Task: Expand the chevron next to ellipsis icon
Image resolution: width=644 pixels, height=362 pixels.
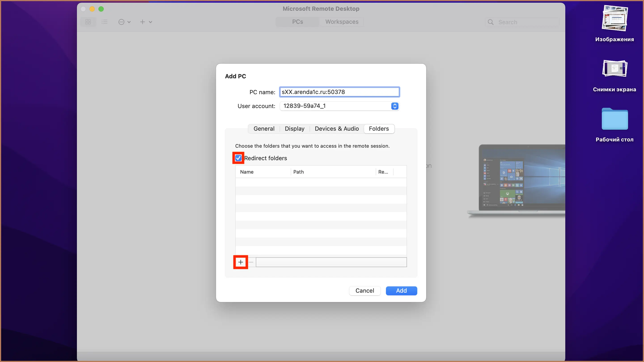Action: tap(129, 22)
